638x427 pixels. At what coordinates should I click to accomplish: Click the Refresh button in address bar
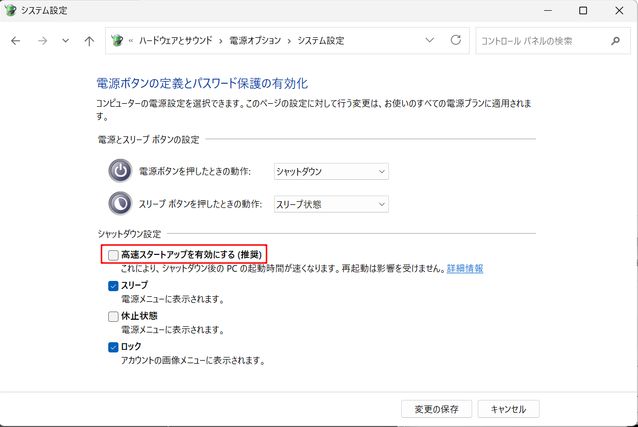tap(456, 41)
